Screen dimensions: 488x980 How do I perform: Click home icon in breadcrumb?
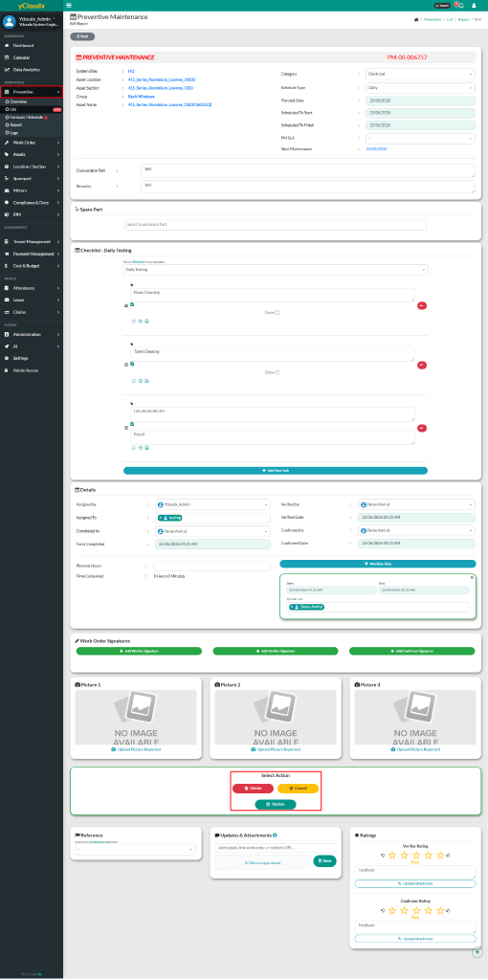[x=416, y=19]
